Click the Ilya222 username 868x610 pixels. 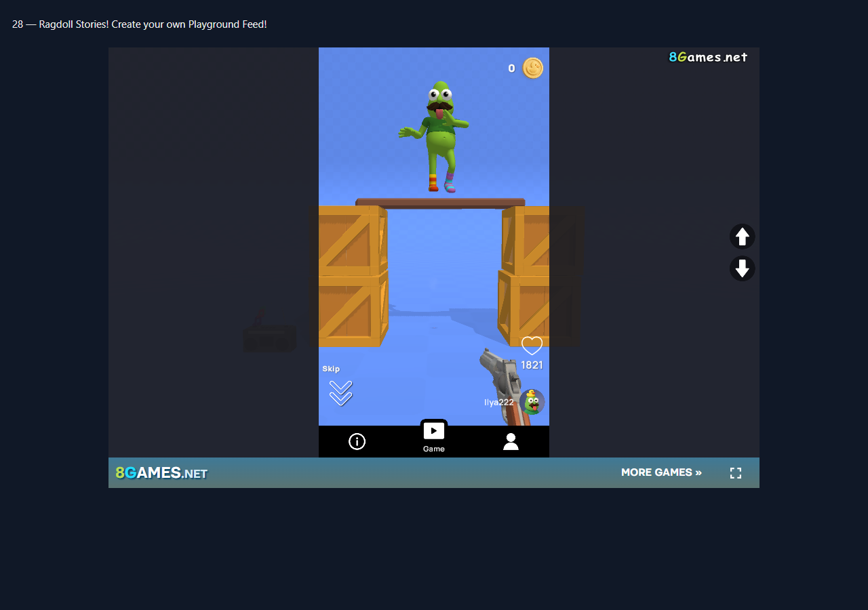[x=498, y=402]
